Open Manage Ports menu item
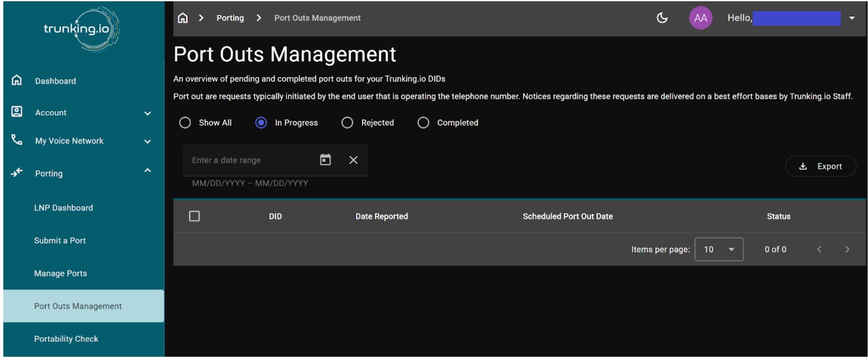The width and height of the screenshot is (868, 358). [60, 273]
